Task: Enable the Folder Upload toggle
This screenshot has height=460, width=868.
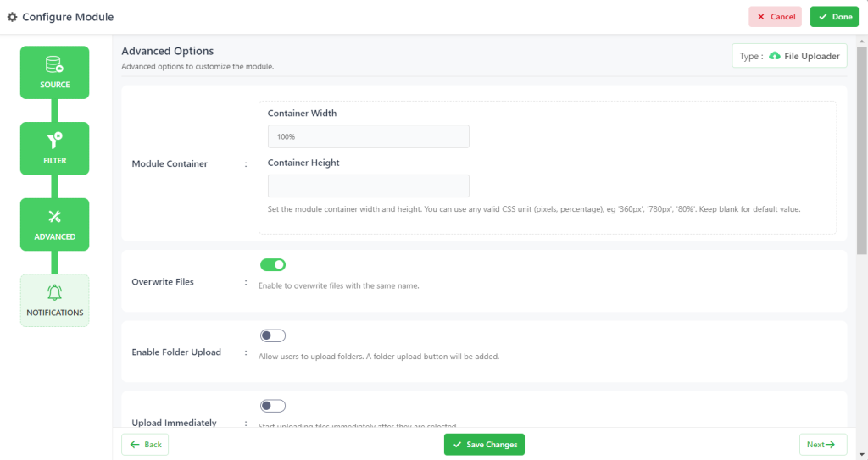Action: [273, 335]
